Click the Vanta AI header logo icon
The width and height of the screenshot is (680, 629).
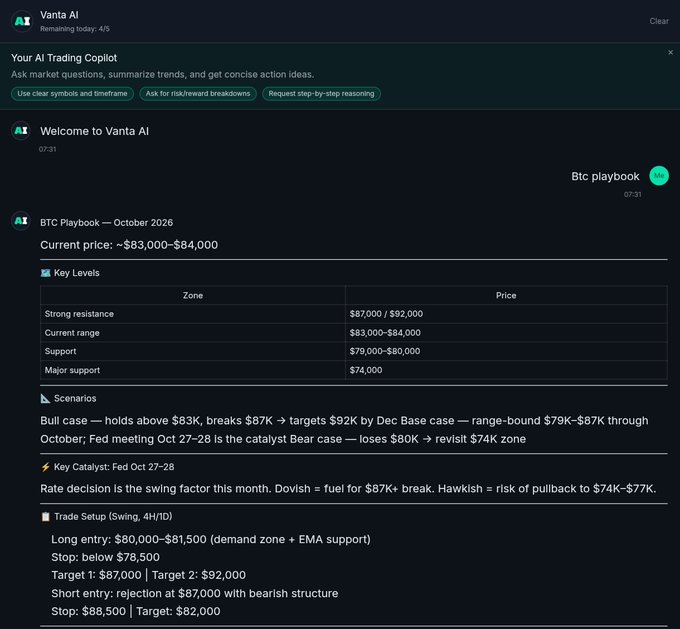[22, 21]
